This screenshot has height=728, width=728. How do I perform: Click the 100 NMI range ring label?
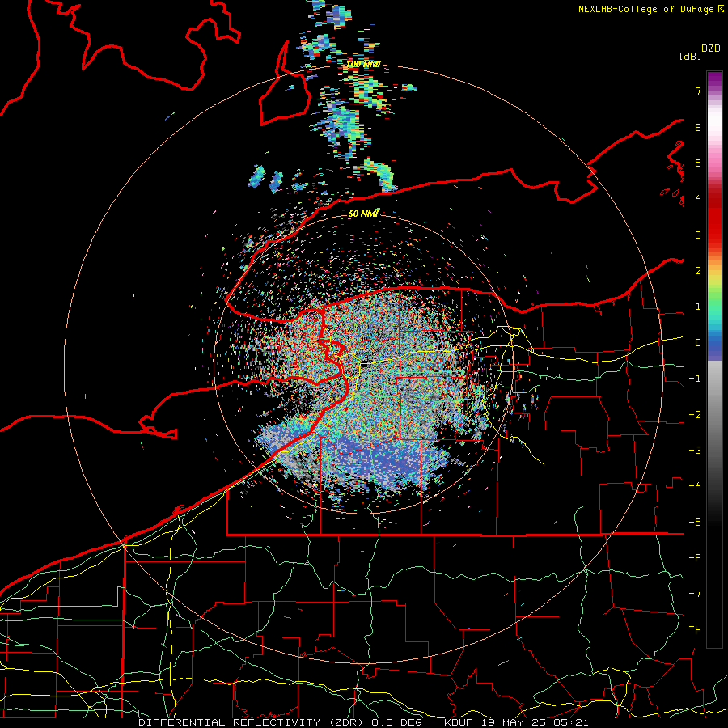click(x=363, y=64)
